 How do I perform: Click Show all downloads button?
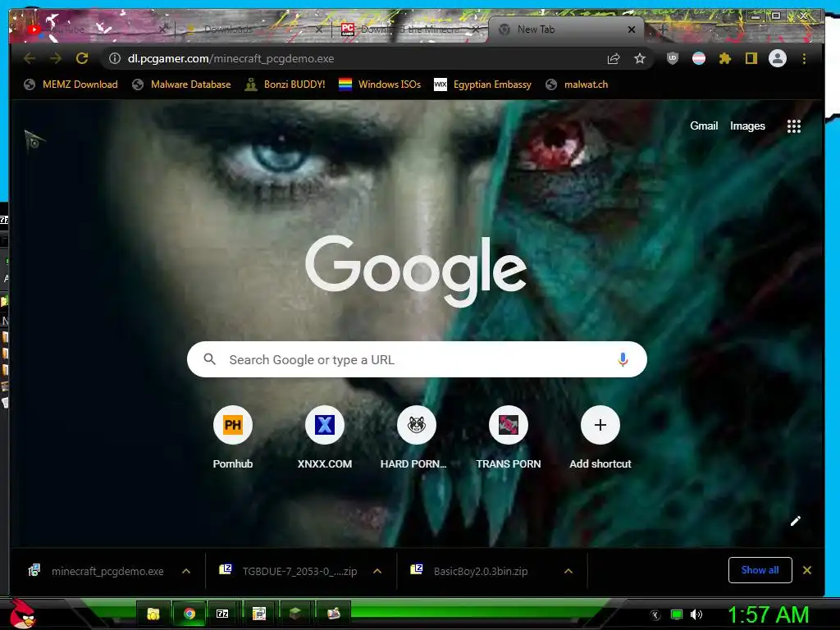760,570
